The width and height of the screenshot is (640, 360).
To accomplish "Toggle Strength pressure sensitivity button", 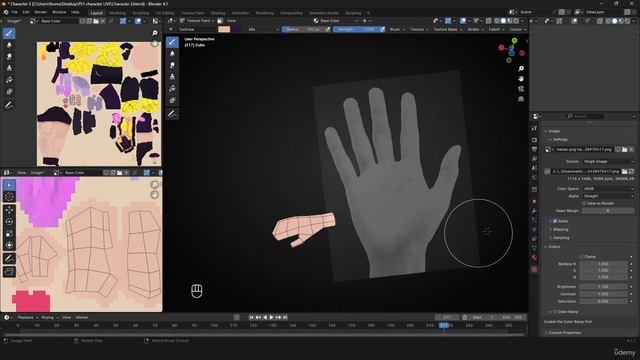I will (x=382, y=29).
